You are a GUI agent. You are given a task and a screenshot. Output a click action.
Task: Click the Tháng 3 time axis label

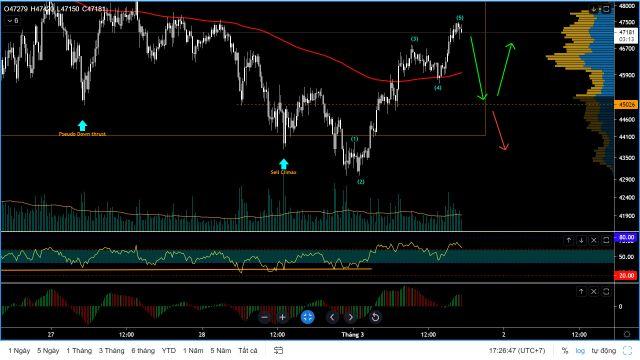[x=353, y=334]
